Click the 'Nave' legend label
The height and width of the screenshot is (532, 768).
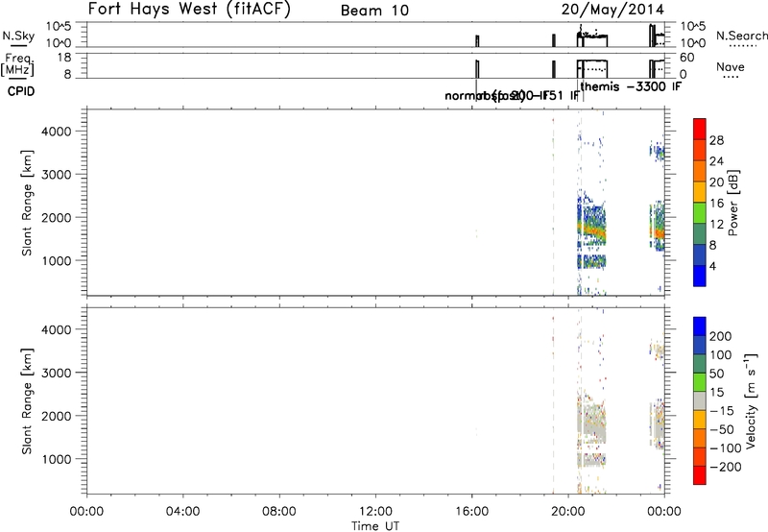tap(731, 66)
